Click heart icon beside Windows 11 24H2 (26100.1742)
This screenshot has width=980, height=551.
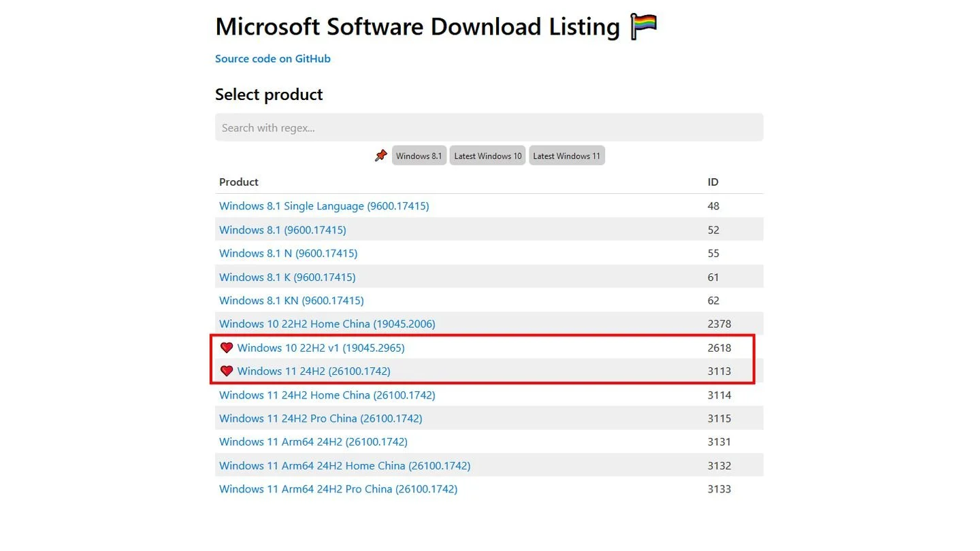[227, 371]
